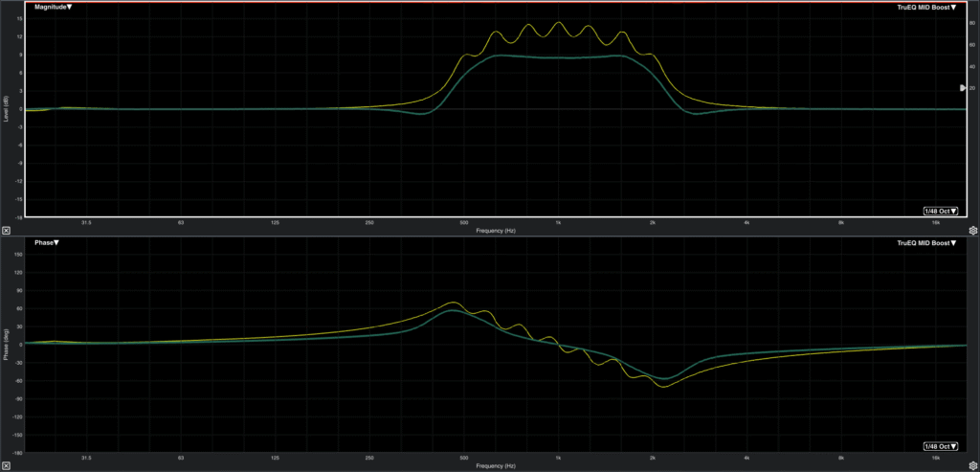Click the 4k frequency label under Magnitude graph
Image resolution: width=980 pixels, height=472 pixels.
point(746,222)
